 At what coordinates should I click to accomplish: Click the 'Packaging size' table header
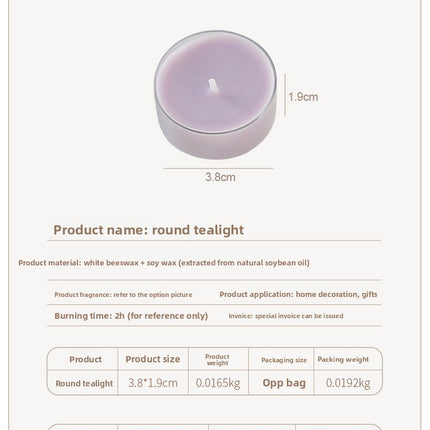click(284, 360)
